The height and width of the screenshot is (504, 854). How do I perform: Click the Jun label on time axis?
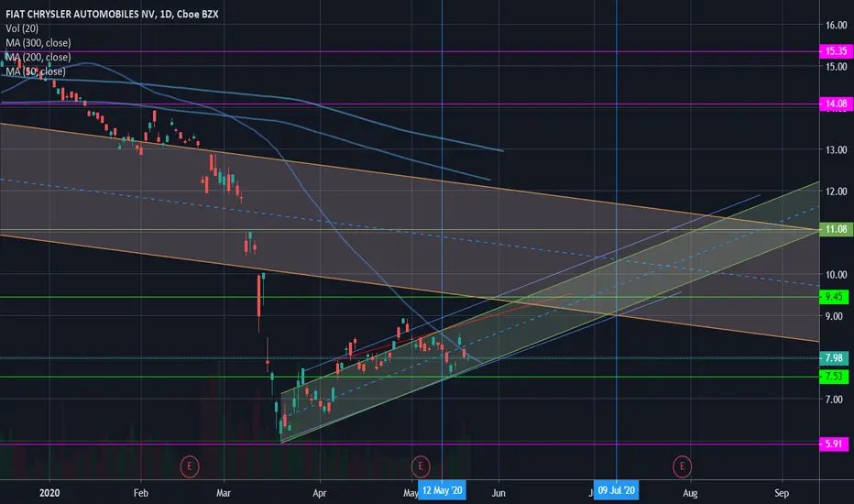(x=498, y=493)
